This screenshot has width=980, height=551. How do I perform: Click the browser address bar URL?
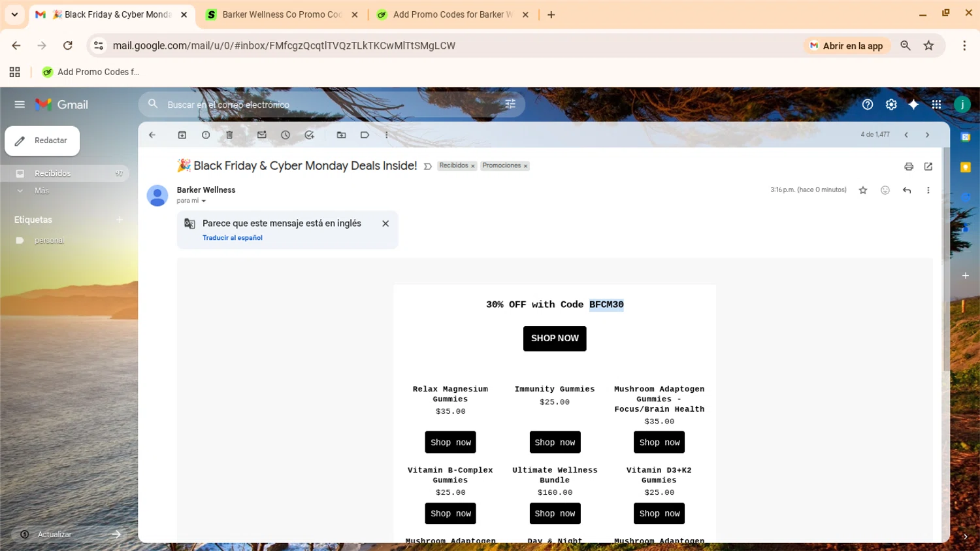click(284, 46)
